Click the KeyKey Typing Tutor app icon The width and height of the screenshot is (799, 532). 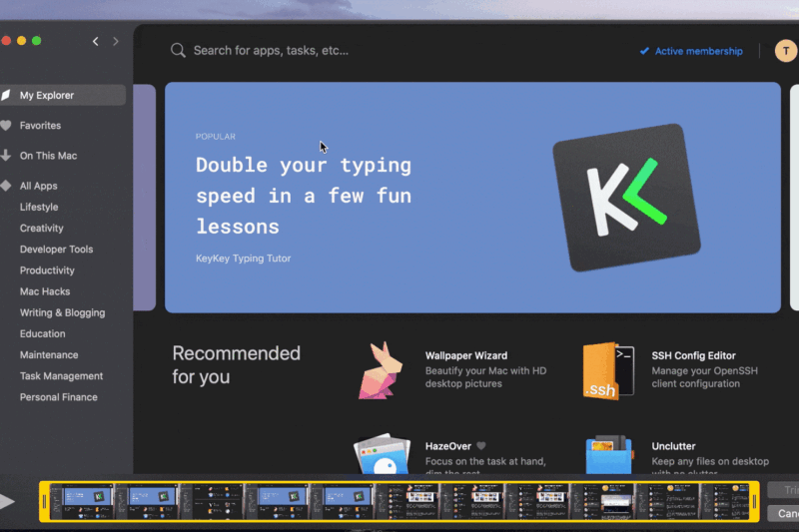[x=626, y=198]
